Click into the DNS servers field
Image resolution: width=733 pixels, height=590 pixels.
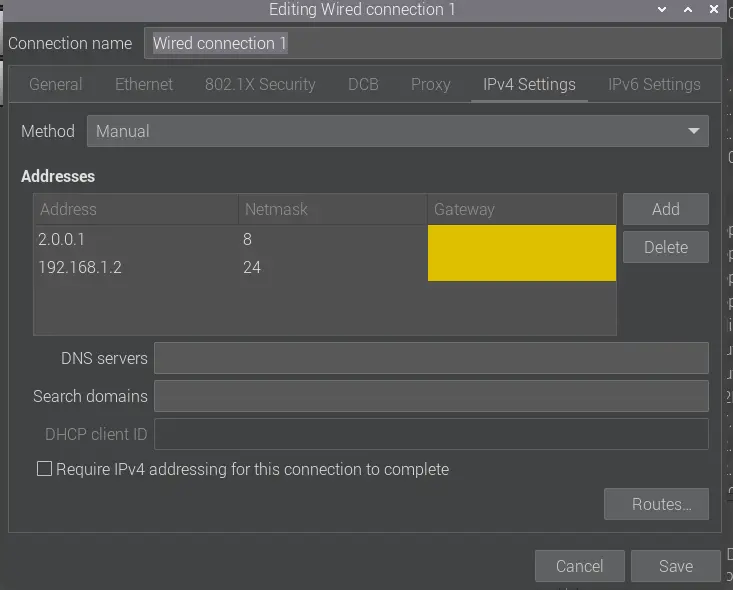(431, 358)
